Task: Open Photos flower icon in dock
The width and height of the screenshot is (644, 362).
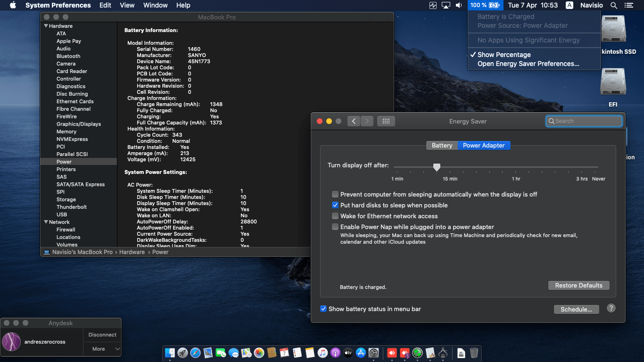Action: coord(259,353)
